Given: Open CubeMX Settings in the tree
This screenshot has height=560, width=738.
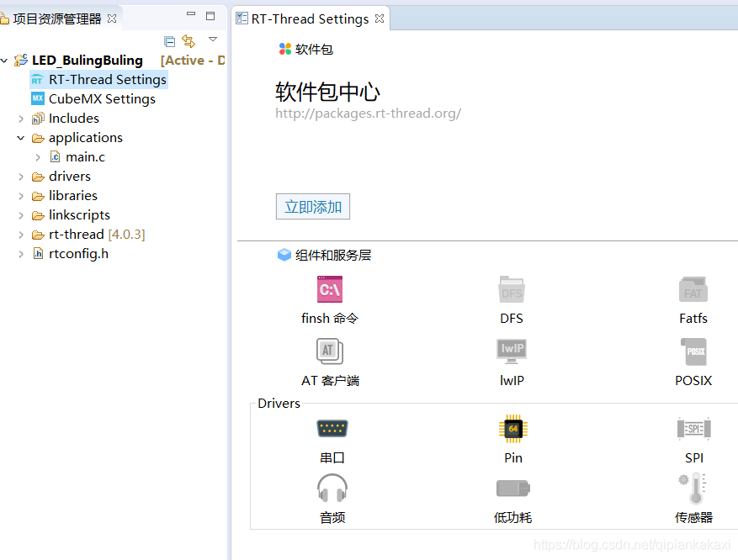Looking at the screenshot, I should tap(102, 98).
